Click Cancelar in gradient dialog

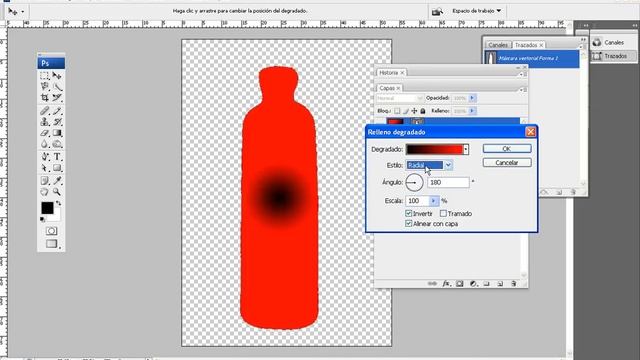pyautogui.click(x=507, y=162)
